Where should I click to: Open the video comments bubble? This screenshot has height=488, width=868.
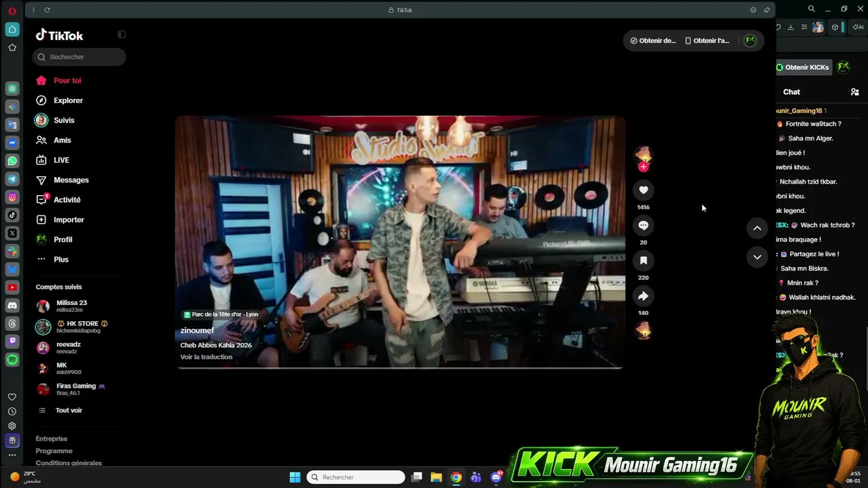click(644, 225)
